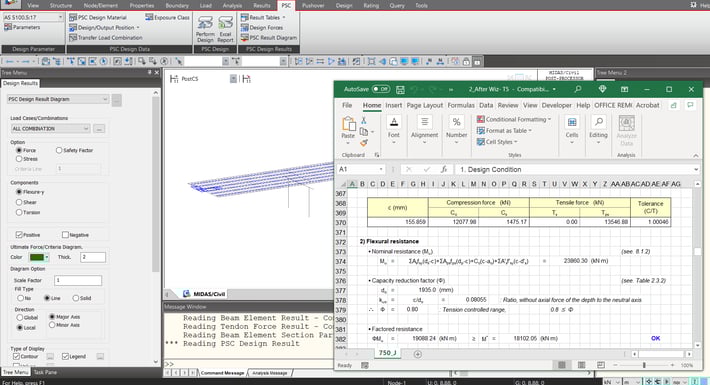The image size is (710, 385).
Task: Switch to Task Pane tab
Action: (x=45, y=372)
